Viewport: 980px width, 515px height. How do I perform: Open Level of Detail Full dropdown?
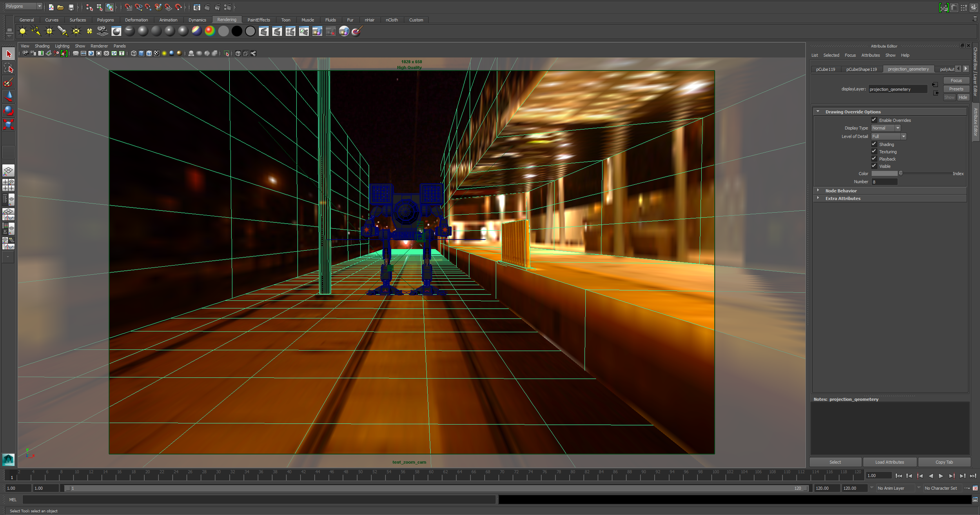click(889, 136)
